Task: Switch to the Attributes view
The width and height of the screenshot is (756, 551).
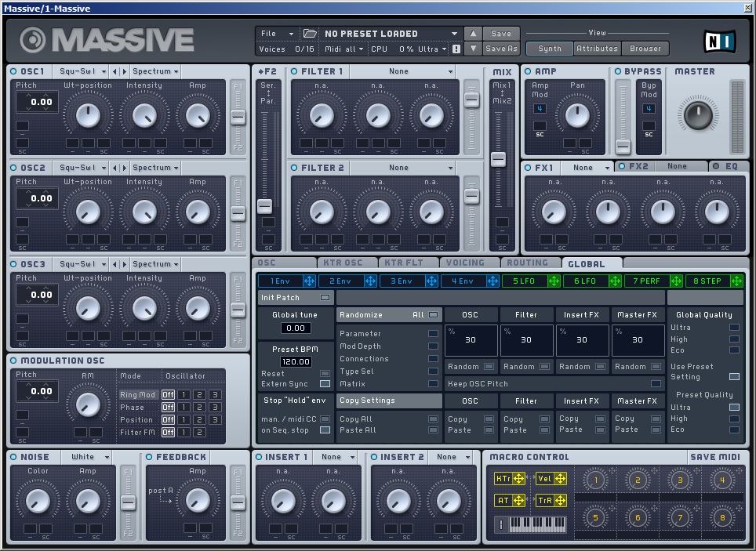Action: tap(597, 49)
